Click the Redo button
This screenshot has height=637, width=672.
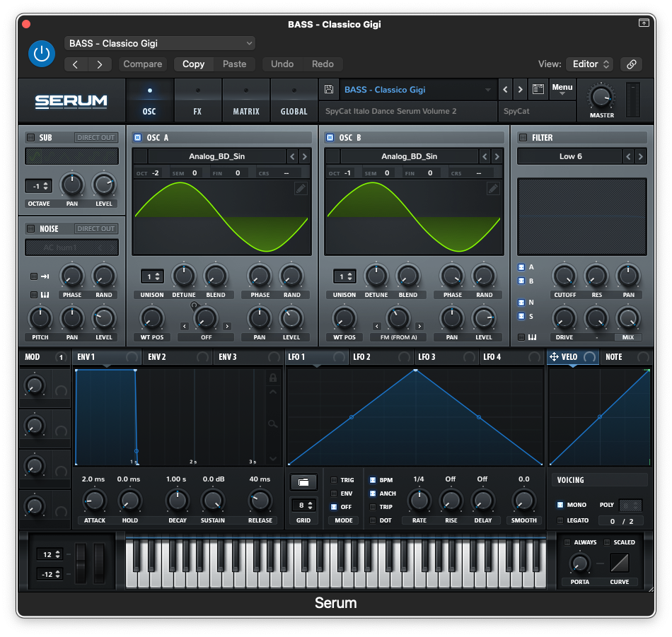point(323,64)
